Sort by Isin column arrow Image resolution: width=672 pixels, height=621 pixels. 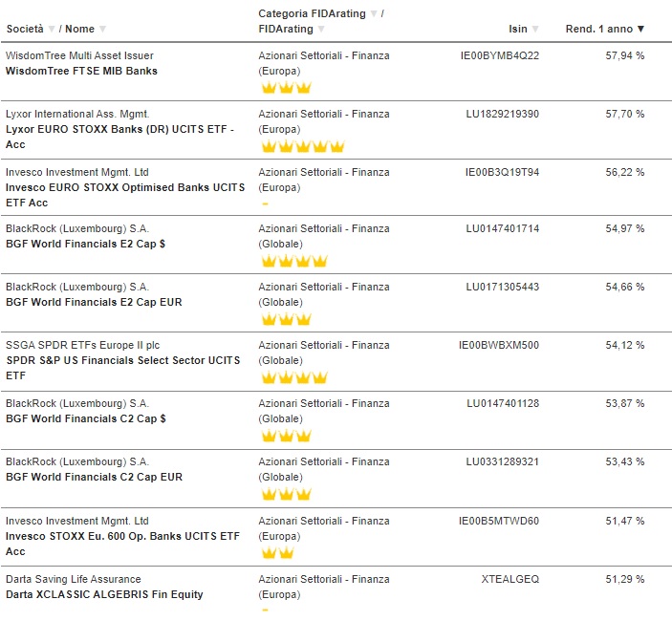point(535,29)
